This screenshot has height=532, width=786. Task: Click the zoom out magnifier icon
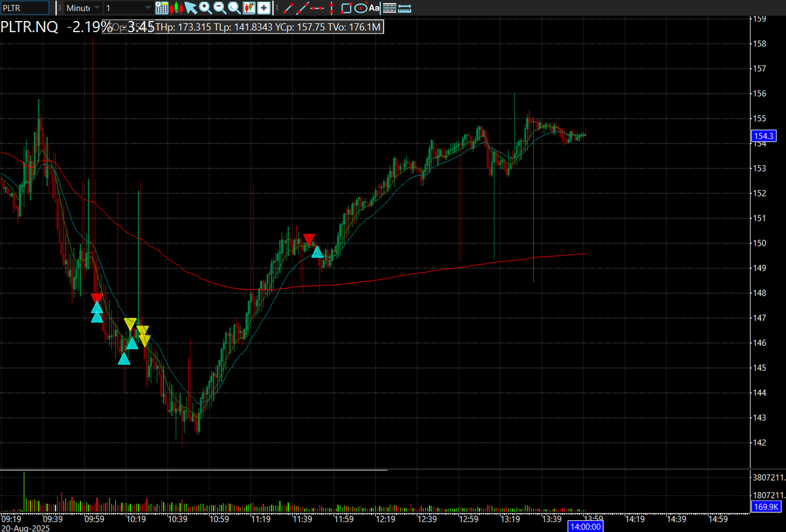point(219,8)
